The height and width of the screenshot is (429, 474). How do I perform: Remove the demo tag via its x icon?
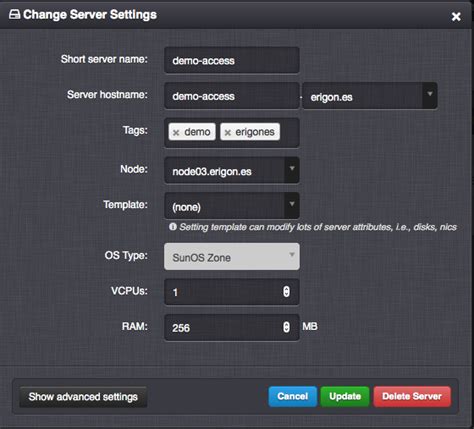click(176, 133)
